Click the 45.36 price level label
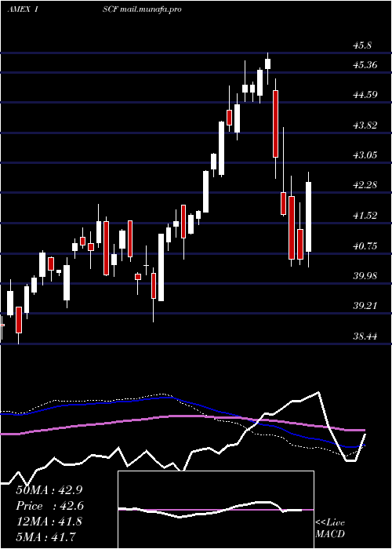This screenshot has width=392, height=549. coord(365,65)
